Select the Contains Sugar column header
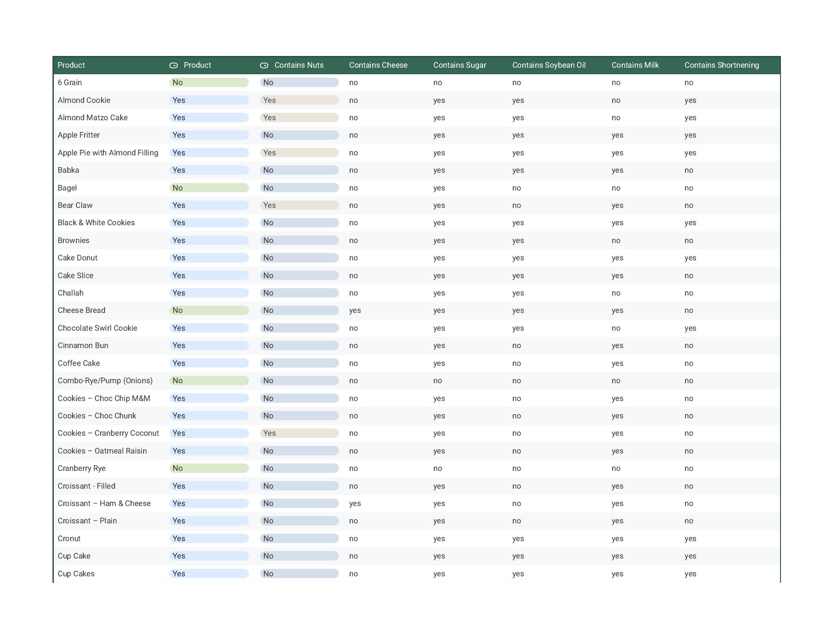This screenshot has height=644, width=833. tap(459, 65)
